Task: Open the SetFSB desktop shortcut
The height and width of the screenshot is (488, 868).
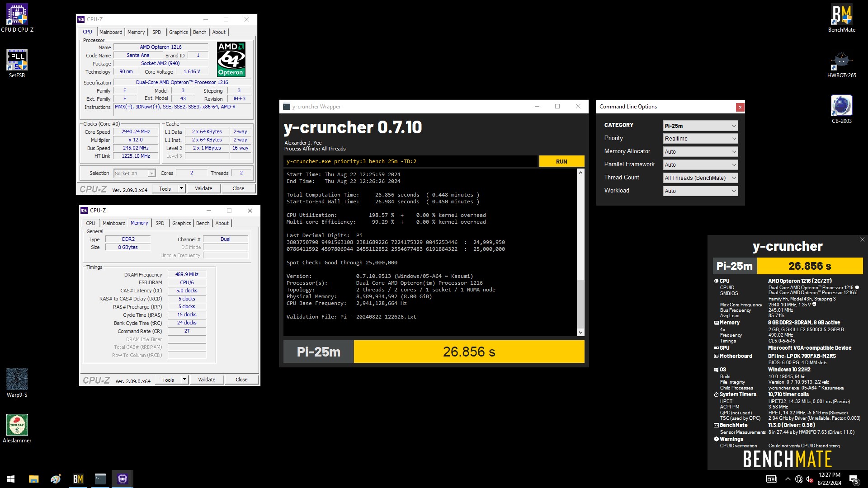Action: click(17, 64)
